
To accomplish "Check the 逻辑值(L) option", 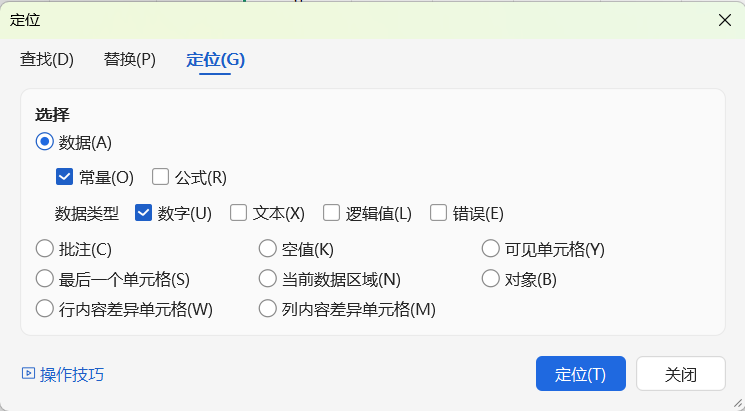I will coord(332,212).
